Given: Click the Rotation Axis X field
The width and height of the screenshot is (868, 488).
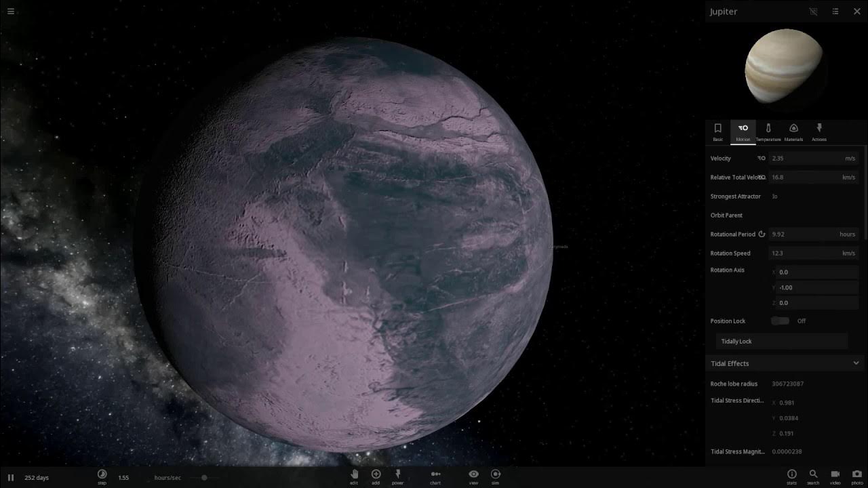Looking at the screenshot, I should point(817,272).
